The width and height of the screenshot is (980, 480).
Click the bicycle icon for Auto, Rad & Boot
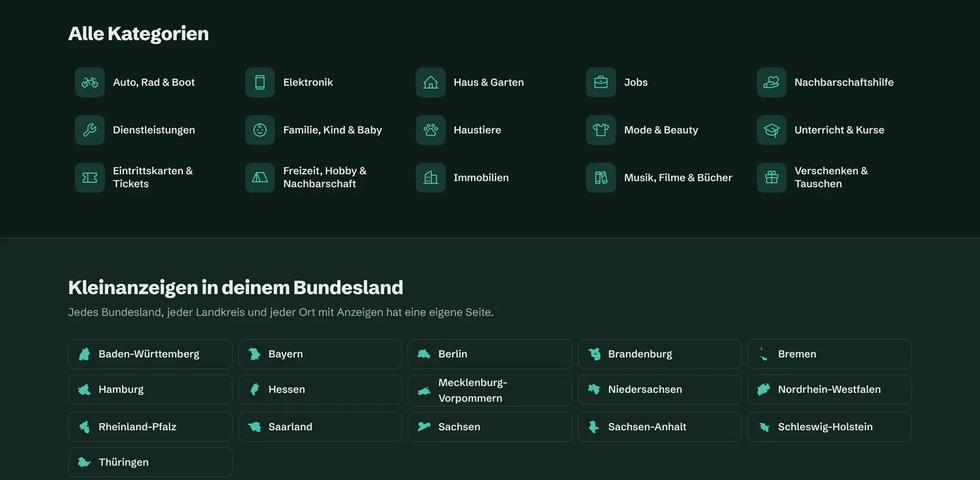click(x=90, y=82)
